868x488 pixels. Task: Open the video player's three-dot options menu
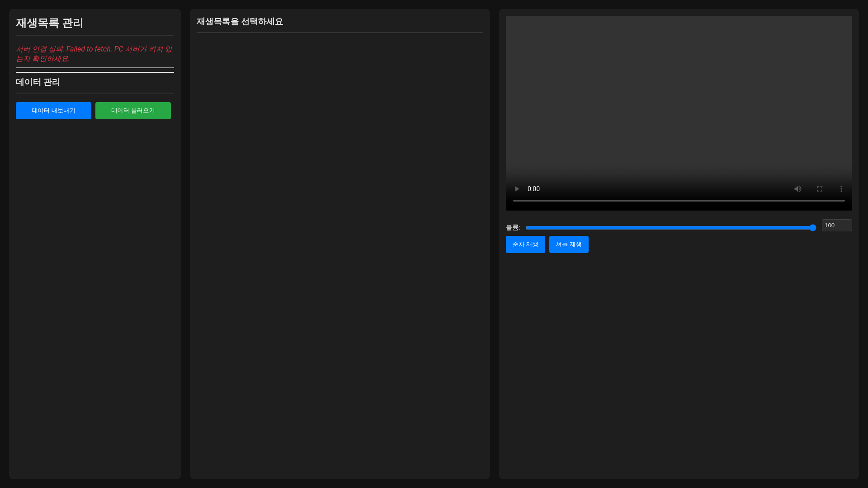click(841, 189)
